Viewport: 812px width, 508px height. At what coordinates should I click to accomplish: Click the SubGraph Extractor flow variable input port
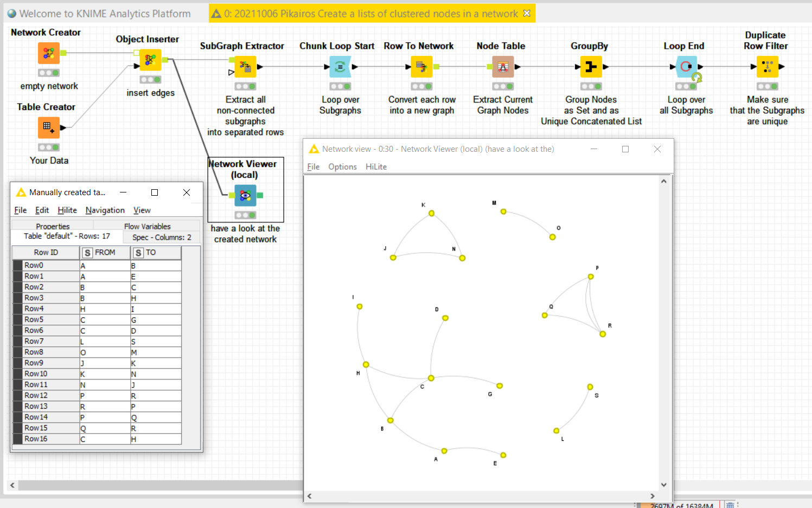232,72
